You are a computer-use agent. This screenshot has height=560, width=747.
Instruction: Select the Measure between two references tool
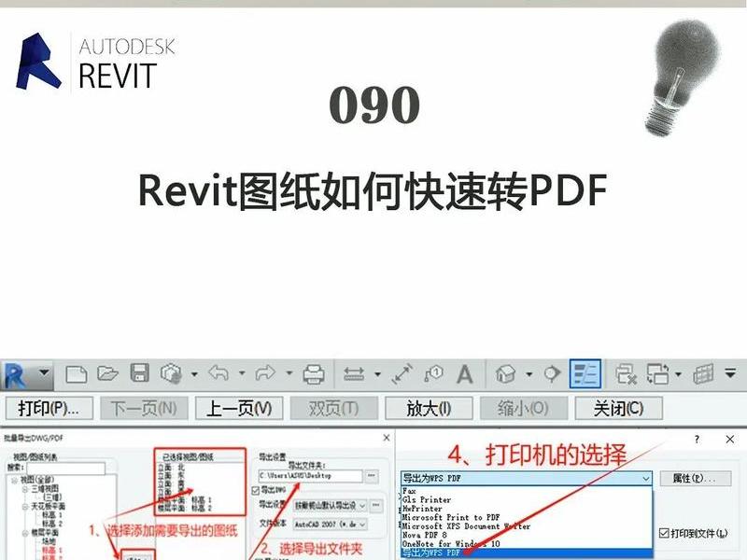tap(354, 374)
